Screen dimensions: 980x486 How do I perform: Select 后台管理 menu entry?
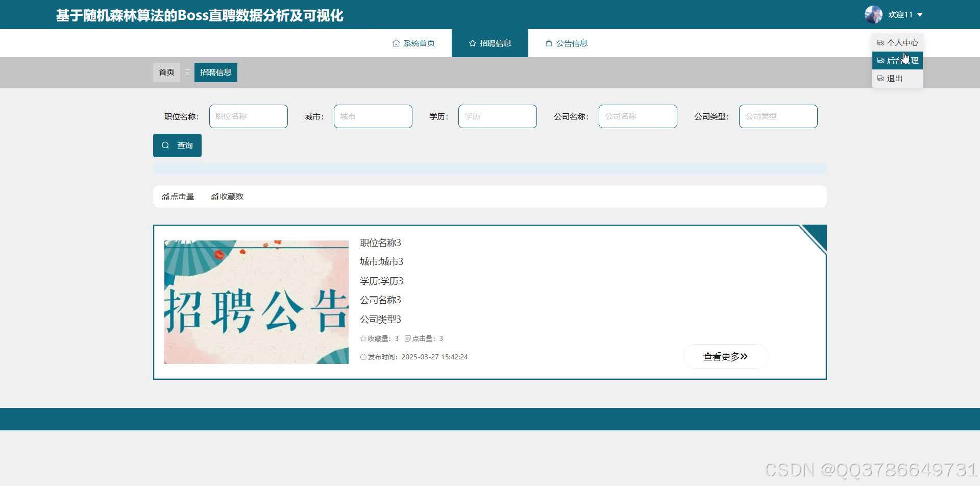(897, 60)
